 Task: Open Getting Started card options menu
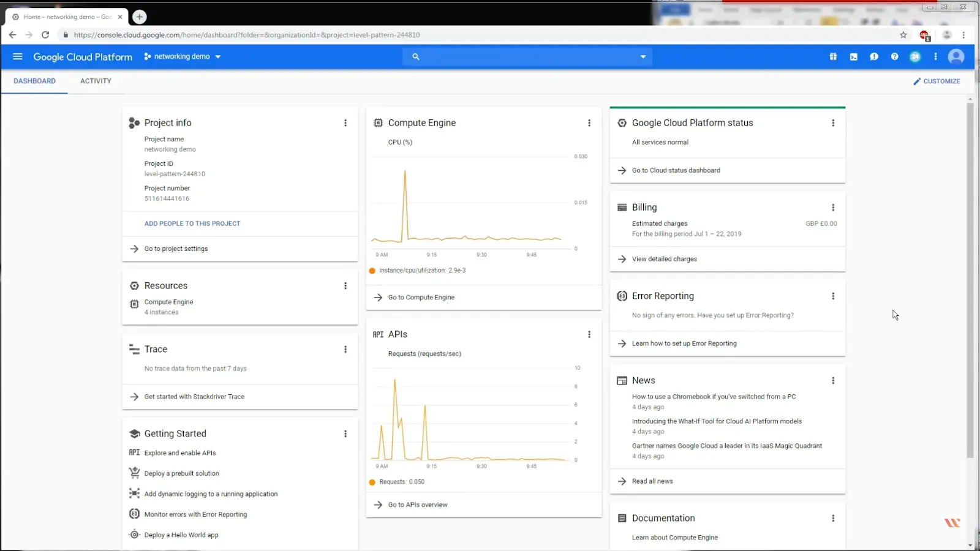tap(345, 433)
